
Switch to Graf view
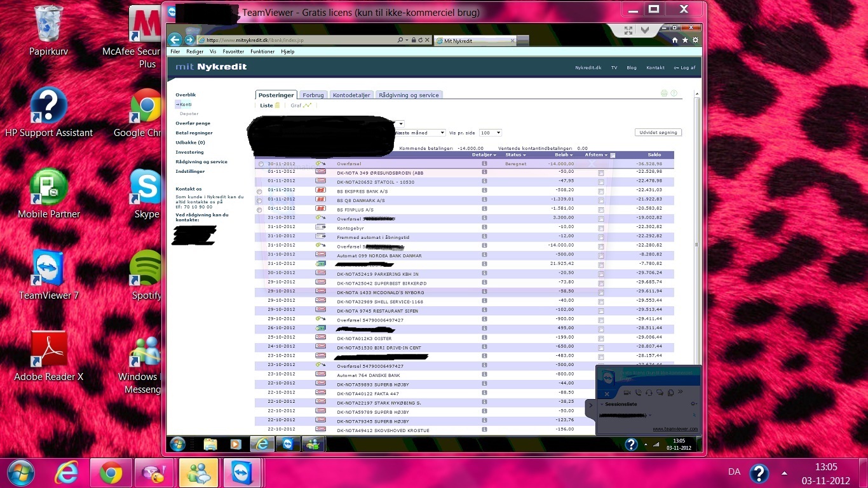[301, 105]
